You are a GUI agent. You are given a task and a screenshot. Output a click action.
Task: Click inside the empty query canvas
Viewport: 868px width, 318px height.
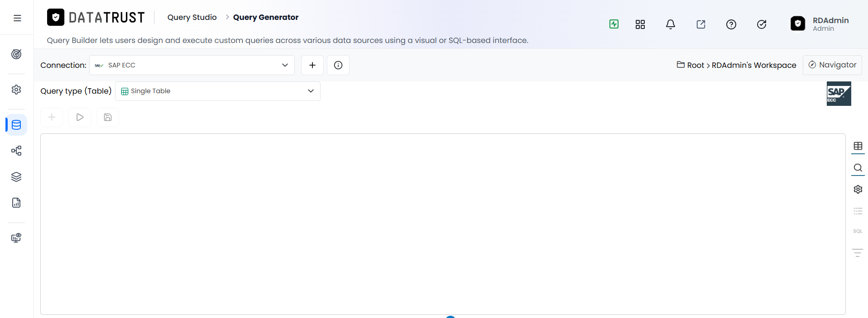tap(443, 224)
